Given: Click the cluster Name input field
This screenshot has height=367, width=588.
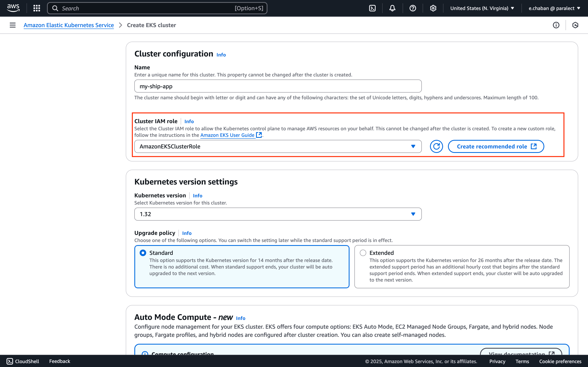Looking at the screenshot, I should pyautogui.click(x=278, y=86).
